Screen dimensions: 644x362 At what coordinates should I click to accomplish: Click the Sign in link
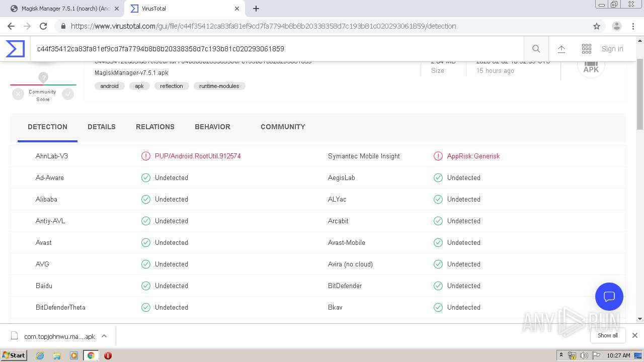pyautogui.click(x=612, y=49)
